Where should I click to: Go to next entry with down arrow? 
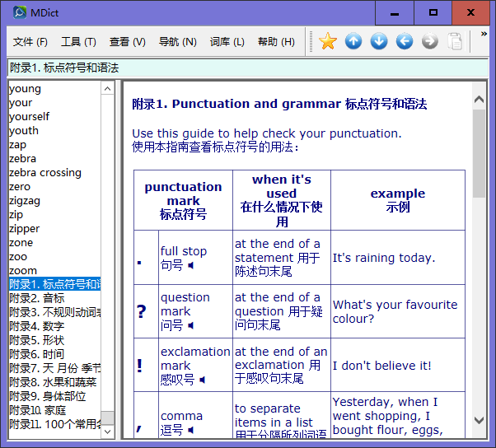click(379, 41)
